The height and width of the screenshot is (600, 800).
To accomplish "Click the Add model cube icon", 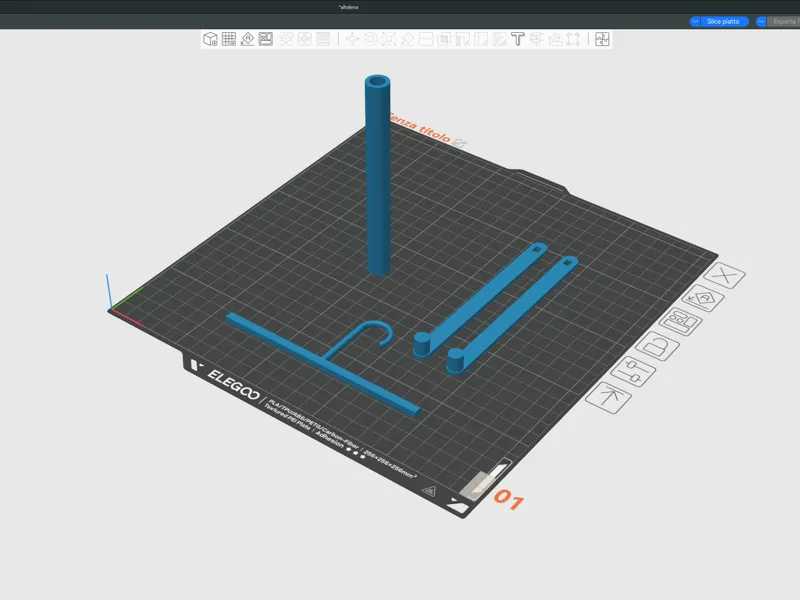I will (210, 39).
